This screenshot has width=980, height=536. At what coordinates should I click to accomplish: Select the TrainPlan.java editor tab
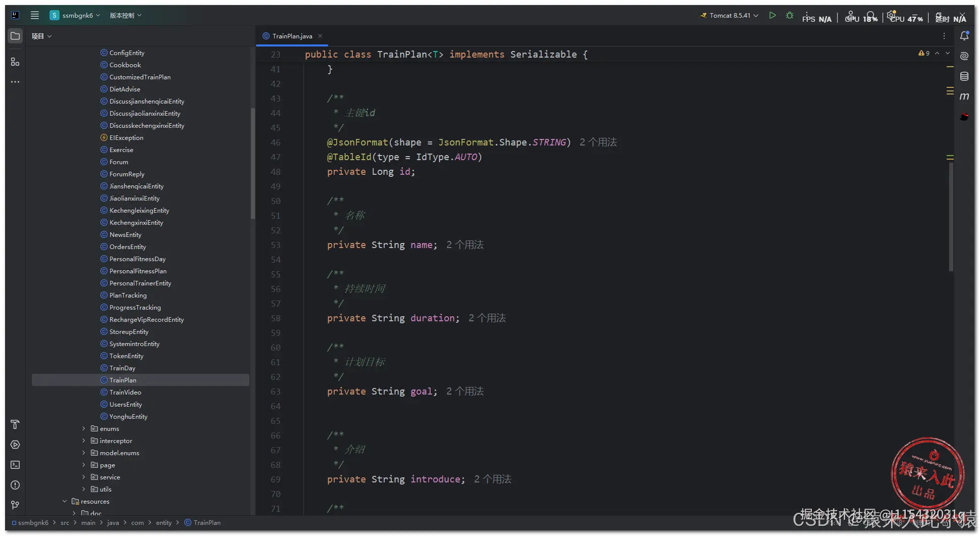[x=292, y=36]
